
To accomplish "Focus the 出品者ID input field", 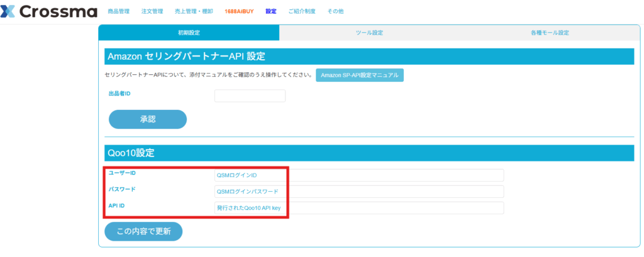I will (x=250, y=96).
